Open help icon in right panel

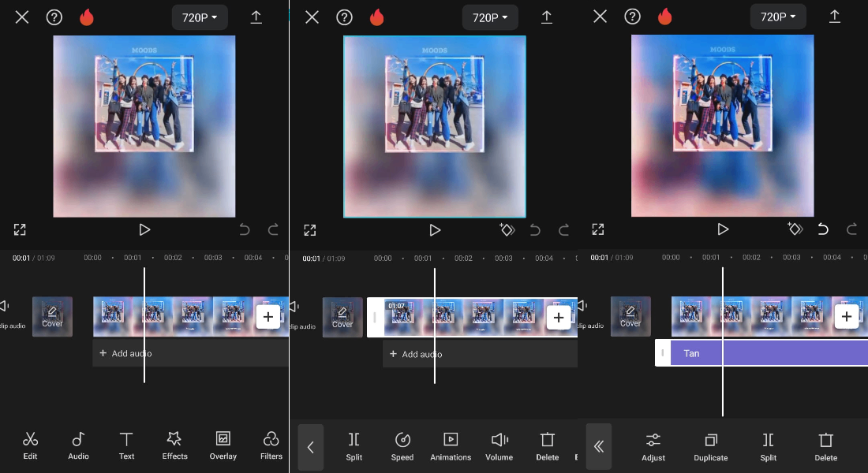click(x=632, y=17)
